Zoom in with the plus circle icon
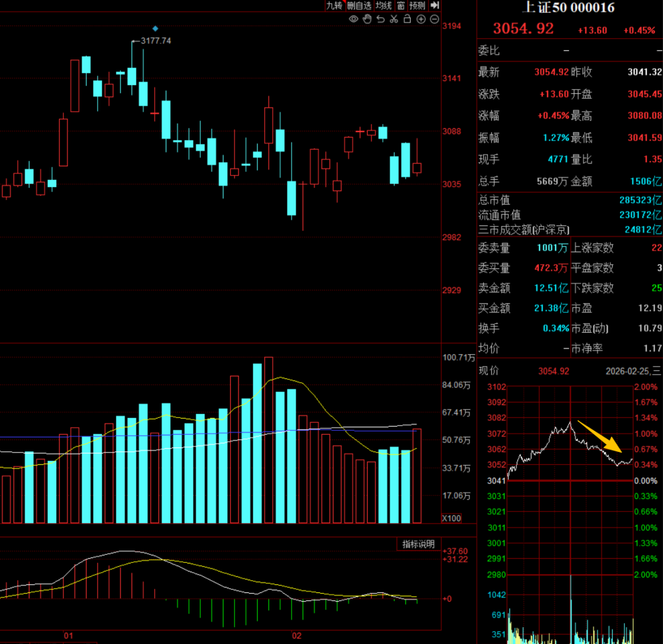The image size is (663, 644). (421, 19)
